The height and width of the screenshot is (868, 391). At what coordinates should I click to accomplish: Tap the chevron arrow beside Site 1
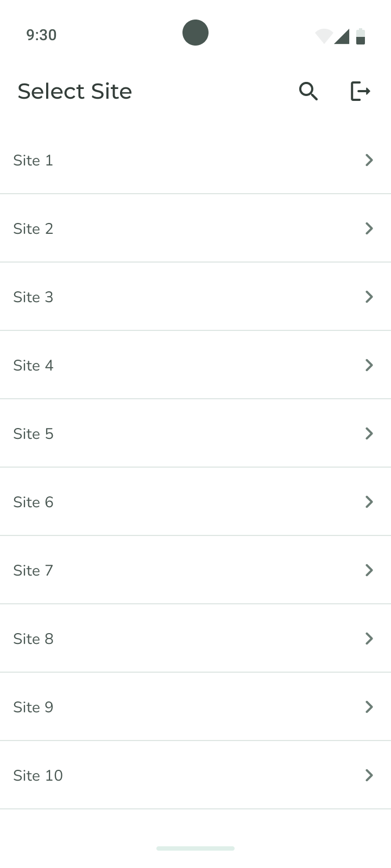pos(369,160)
